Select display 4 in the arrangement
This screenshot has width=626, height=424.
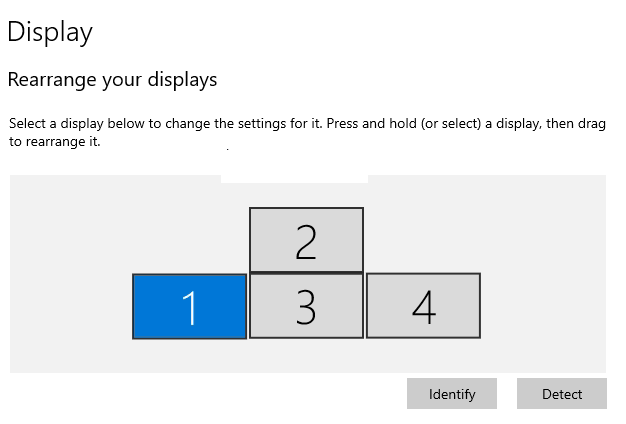click(x=423, y=306)
